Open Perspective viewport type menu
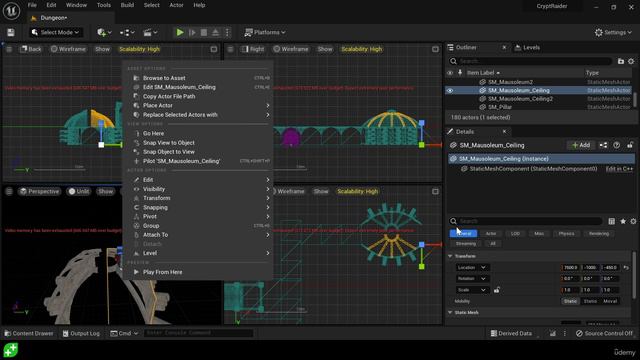640x360 pixels. point(40,191)
